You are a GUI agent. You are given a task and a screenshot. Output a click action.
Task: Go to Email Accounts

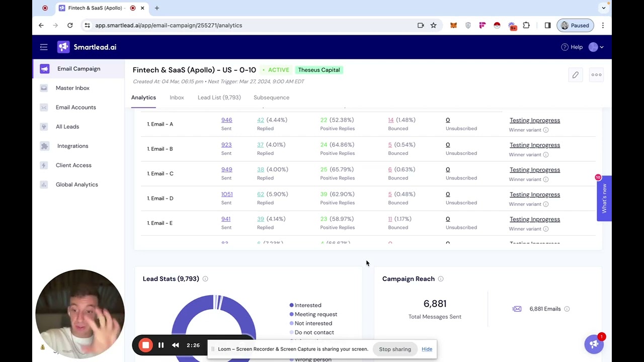75,107
